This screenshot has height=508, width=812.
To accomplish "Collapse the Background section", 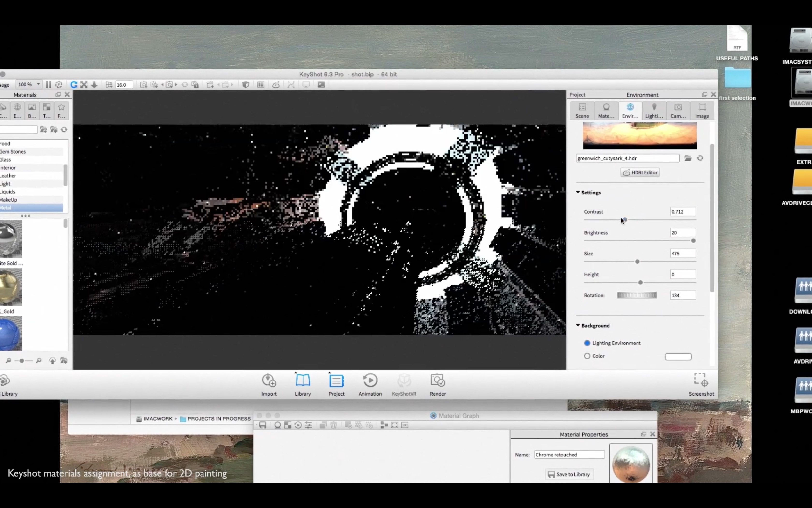I will pyautogui.click(x=578, y=325).
